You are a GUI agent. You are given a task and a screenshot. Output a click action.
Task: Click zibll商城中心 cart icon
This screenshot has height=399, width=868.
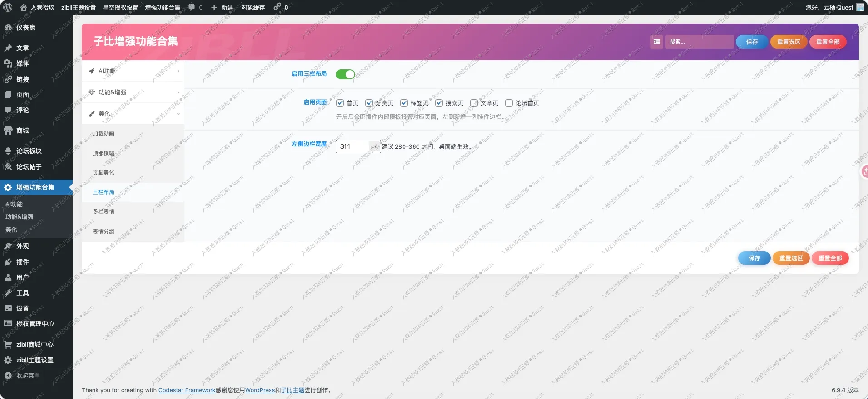8,345
